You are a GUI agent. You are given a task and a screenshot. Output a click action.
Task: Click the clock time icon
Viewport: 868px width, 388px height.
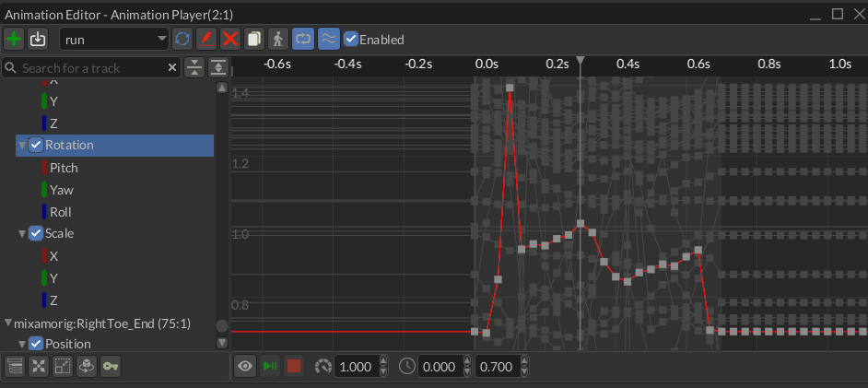407,366
